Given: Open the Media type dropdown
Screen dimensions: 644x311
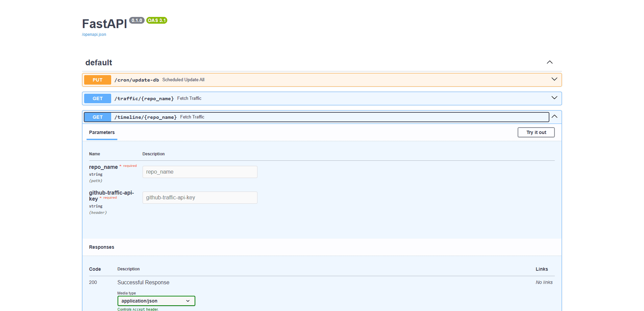Looking at the screenshot, I should pyautogui.click(x=156, y=301).
